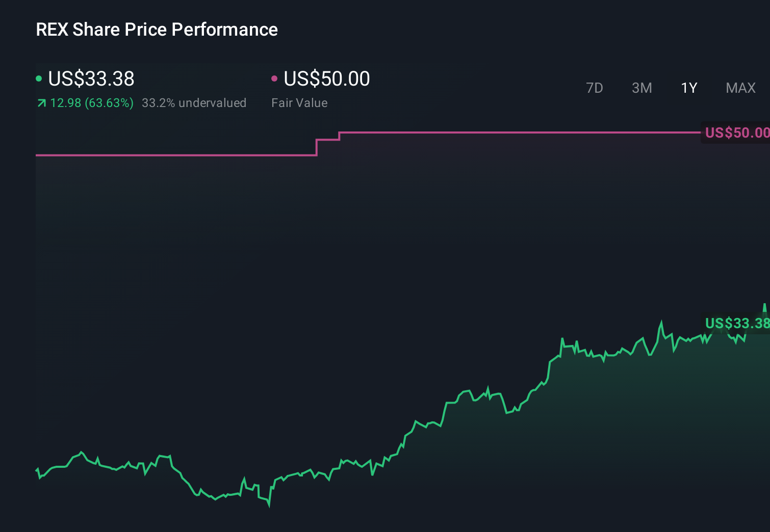Switch to the 7D time range

point(595,88)
